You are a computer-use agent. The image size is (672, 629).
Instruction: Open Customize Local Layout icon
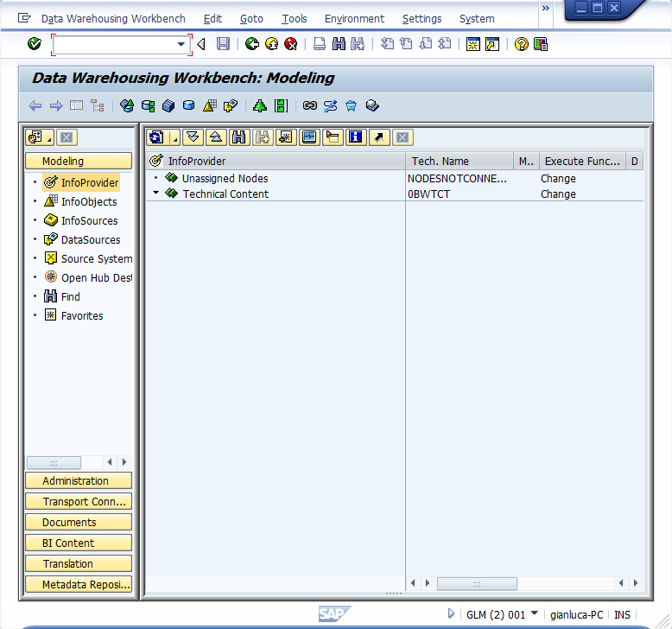541,44
